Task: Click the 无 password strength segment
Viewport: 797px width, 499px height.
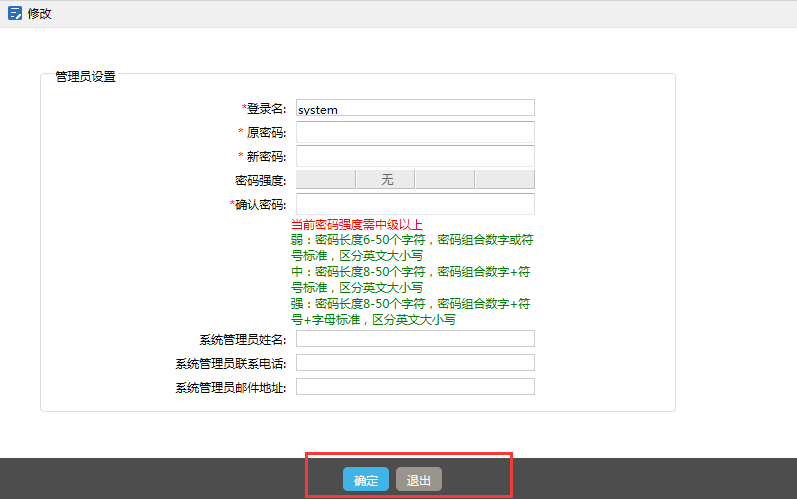Action: pos(386,180)
